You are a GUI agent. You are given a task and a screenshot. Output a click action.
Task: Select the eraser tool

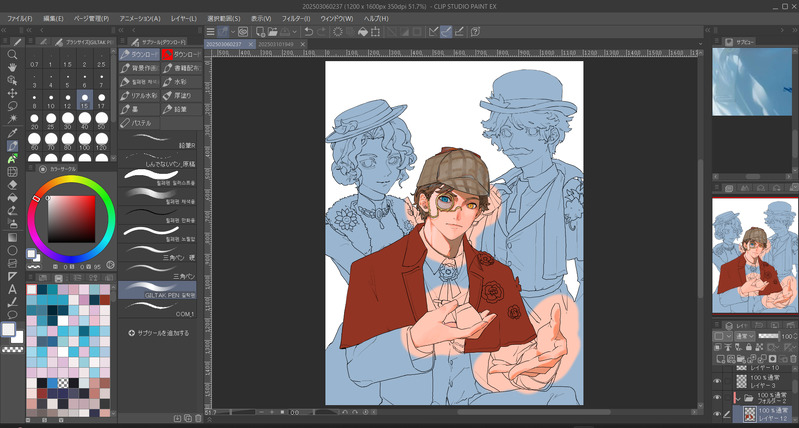pos(12,185)
